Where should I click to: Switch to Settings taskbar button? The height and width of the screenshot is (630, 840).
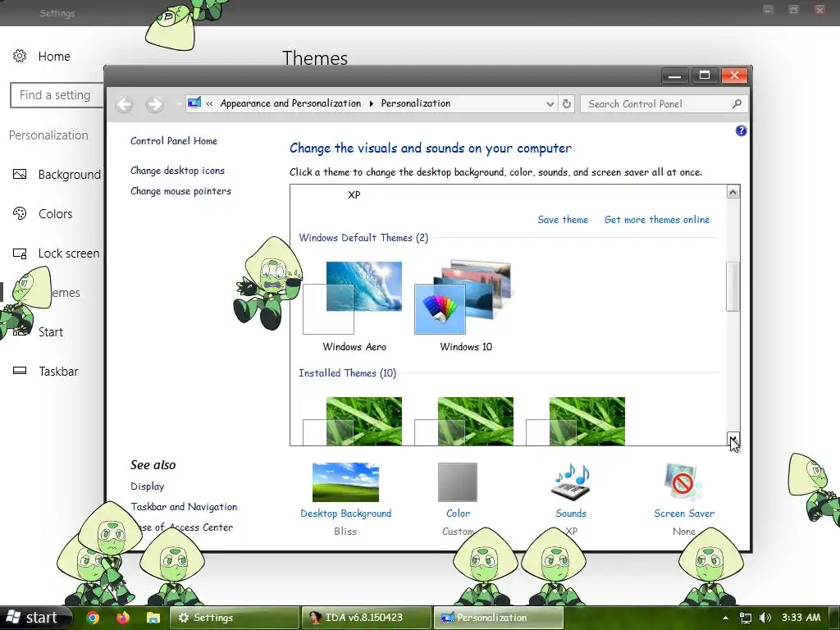point(234,618)
